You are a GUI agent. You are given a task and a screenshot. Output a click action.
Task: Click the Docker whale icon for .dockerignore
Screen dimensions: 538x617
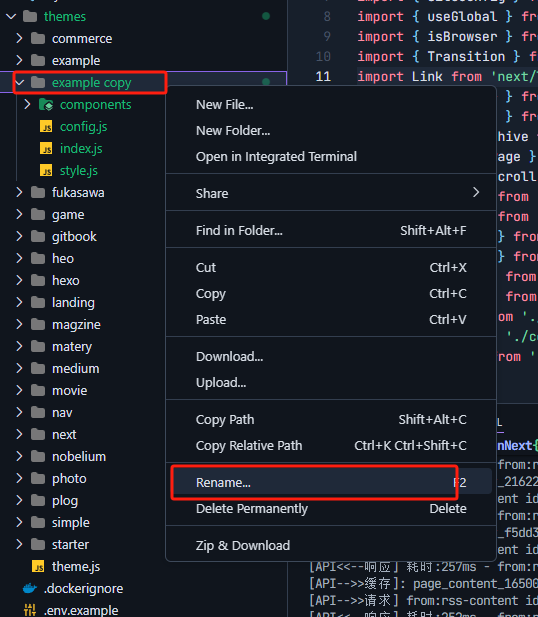30,589
